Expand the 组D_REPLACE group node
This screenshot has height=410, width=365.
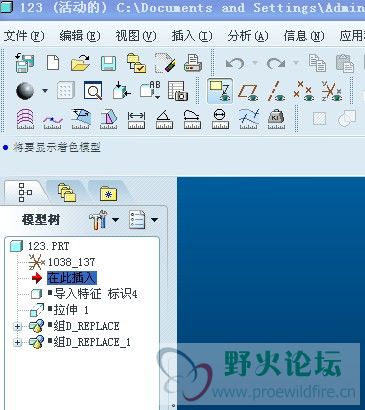tap(17, 326)
